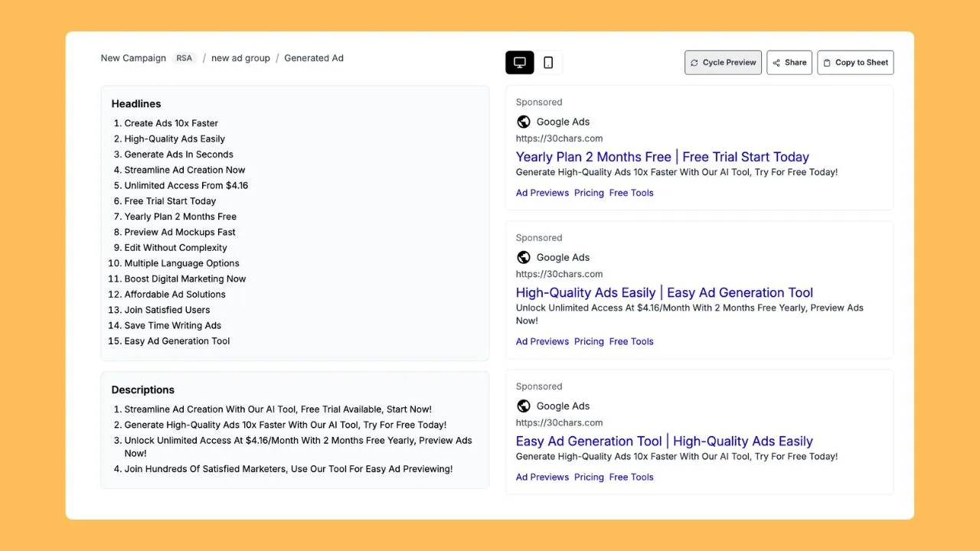Select description Join Hundreds Of Satisfied Marketers
The width and height of the screenshot is (980, 551).
pos(289,469)
